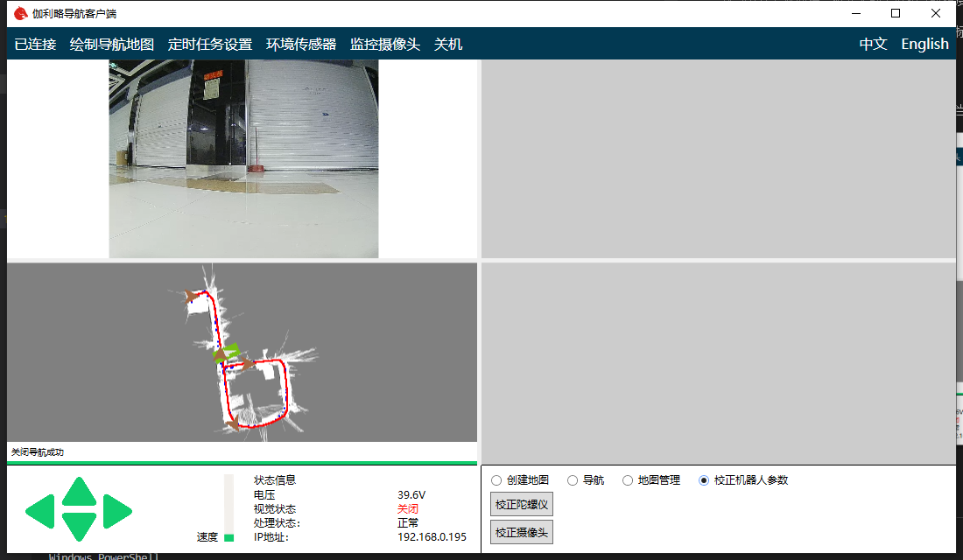Click the top-left brown waypoint arrow on map
Screen dimensions: 963x560
(193, 297)
